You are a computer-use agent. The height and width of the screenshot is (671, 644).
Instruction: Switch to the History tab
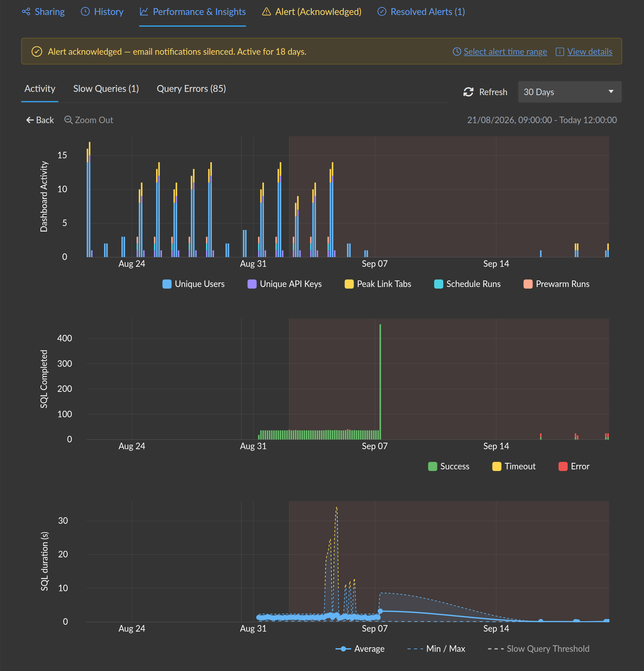coord(102,12)
